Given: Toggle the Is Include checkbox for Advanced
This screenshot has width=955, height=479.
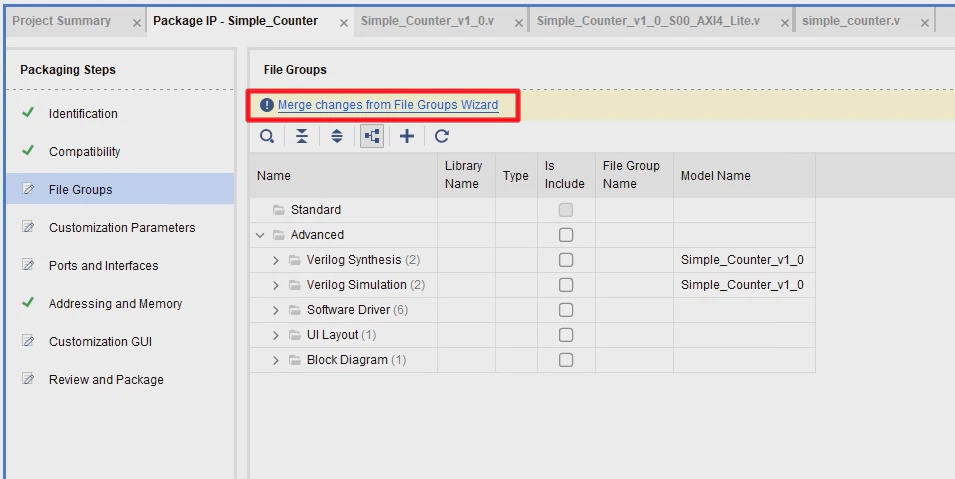Looking at the screenshot, I should pos(566,235).
